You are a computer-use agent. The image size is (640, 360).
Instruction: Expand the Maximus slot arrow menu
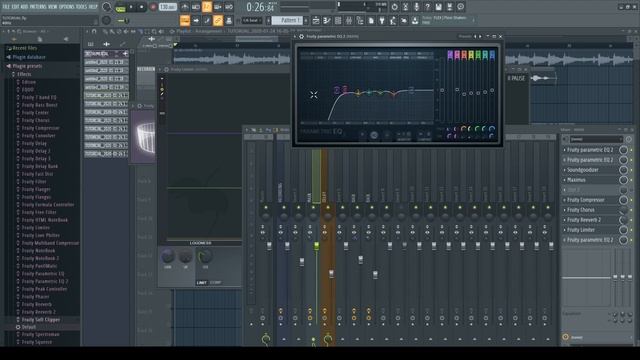(564, 180)
